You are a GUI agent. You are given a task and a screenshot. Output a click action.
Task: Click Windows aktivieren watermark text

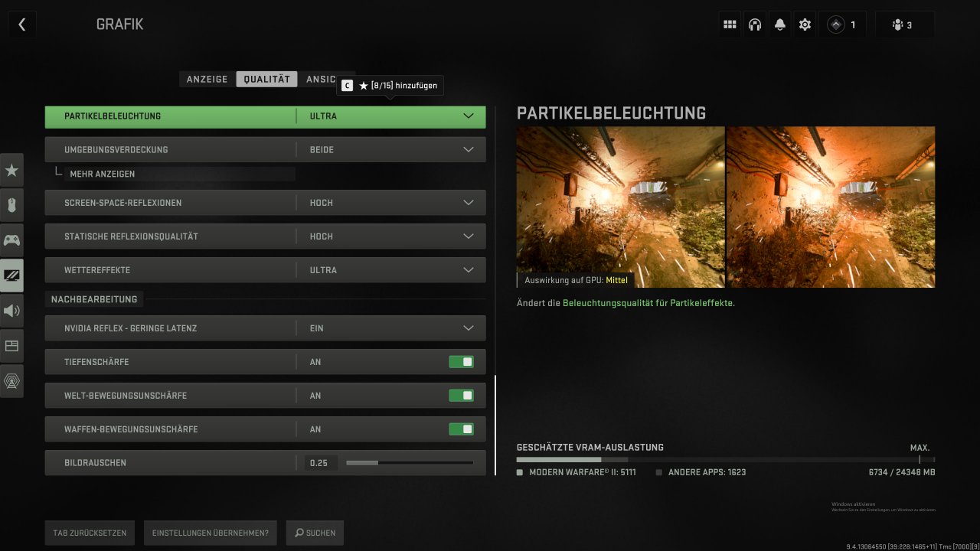pos(854,504)
